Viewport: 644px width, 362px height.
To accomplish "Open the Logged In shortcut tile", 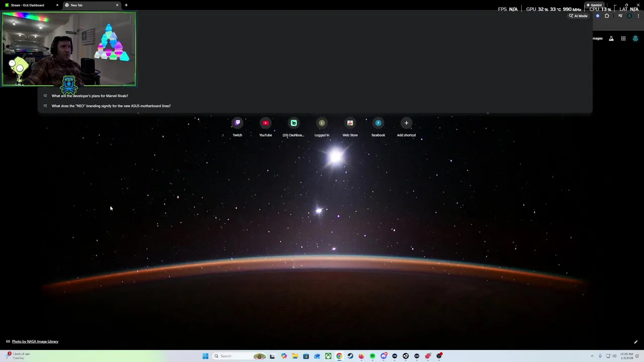I will click(322, 127).
